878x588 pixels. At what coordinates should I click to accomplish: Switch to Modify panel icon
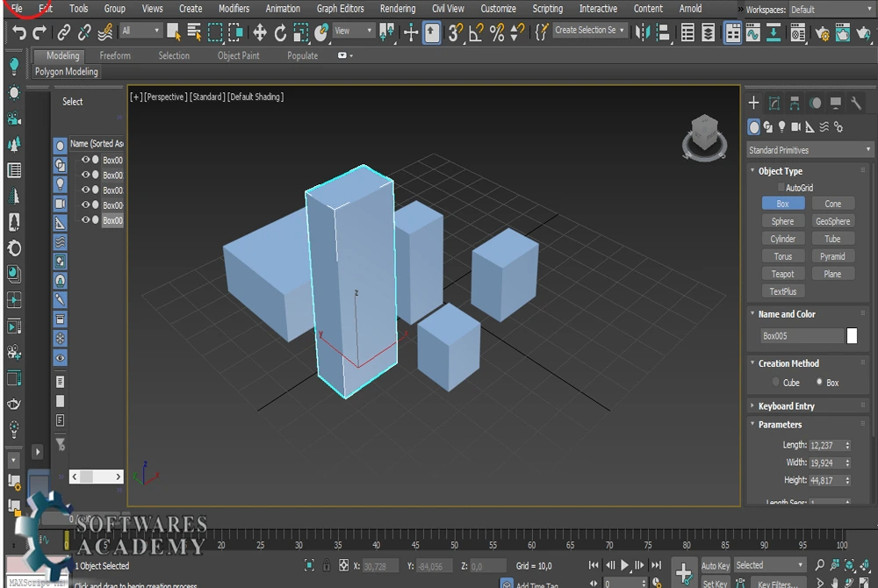coord(774,103)
